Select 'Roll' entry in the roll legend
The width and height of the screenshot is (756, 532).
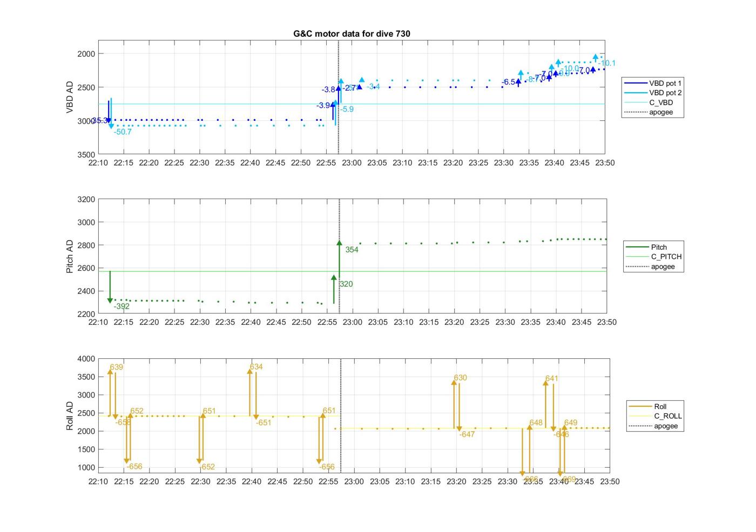pos(648,406)
